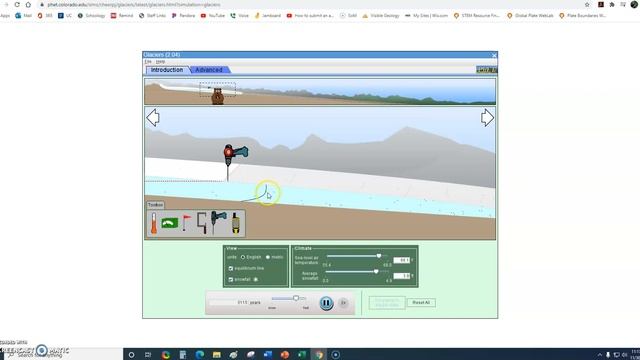Select metric units radio button
The height and width of the screenshot is (360, 640).
tap(268, 257)
